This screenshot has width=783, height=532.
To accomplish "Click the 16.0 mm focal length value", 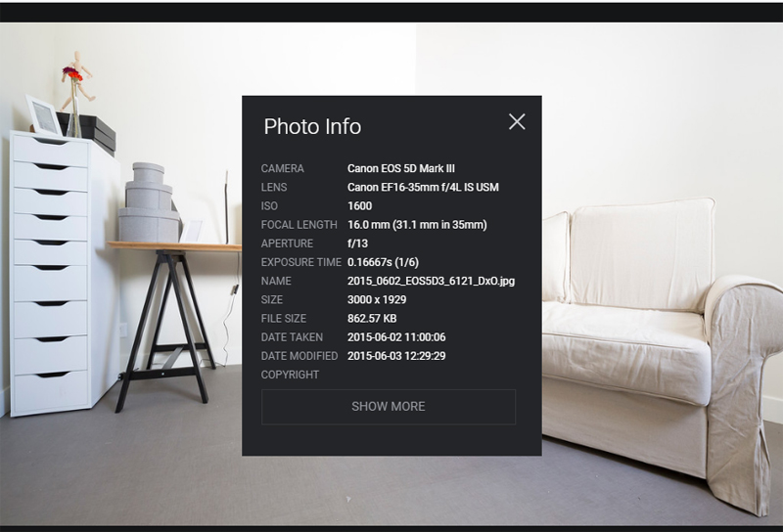I will point(416,225).
